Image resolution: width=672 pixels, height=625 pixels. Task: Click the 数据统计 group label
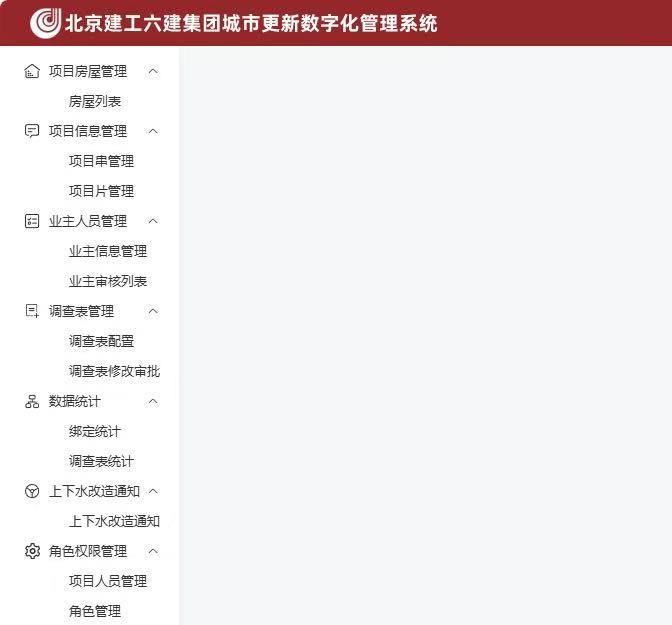(75, 401)
